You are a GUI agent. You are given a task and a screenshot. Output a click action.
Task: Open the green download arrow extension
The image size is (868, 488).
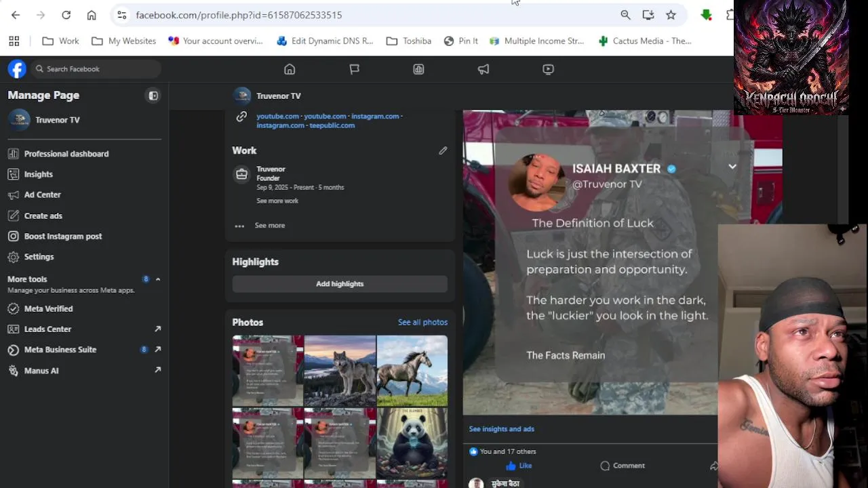click(706, 15)
